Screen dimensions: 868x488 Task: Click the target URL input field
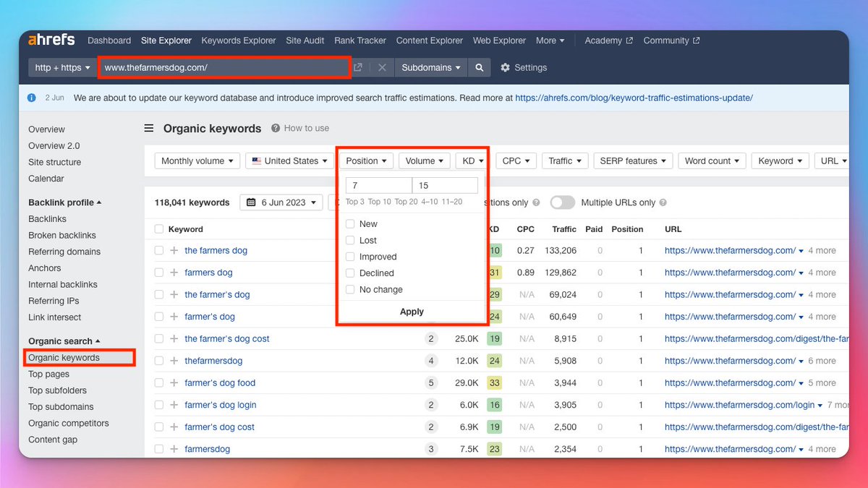click(x=224, y=67)
